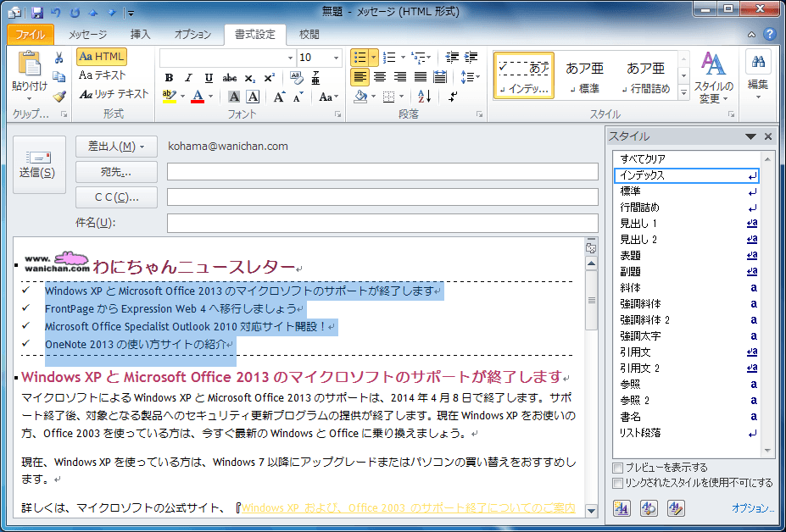Click the phonetic guide (ruby) icon
The image size is (786, 532).
315,78
